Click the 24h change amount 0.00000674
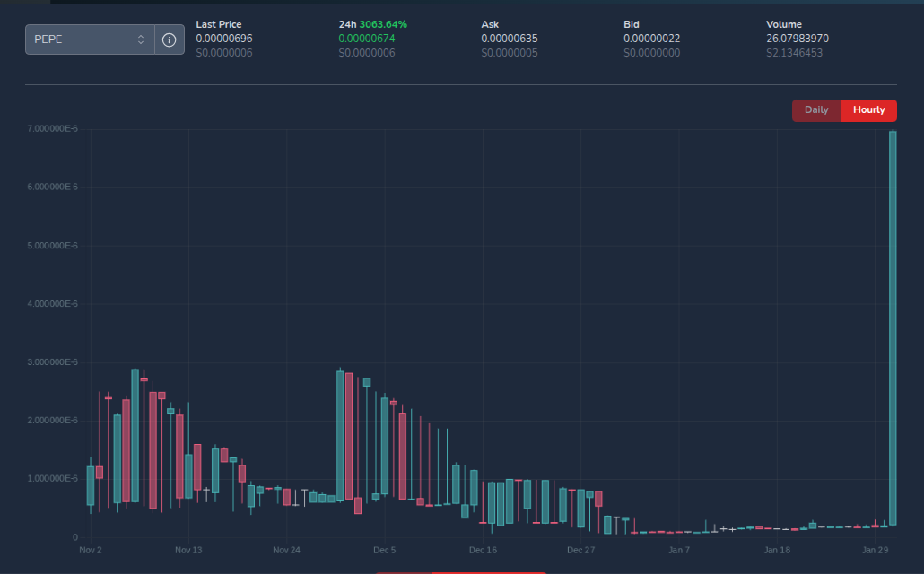Screen dimensions: 924x574 [x=368, y=39]
